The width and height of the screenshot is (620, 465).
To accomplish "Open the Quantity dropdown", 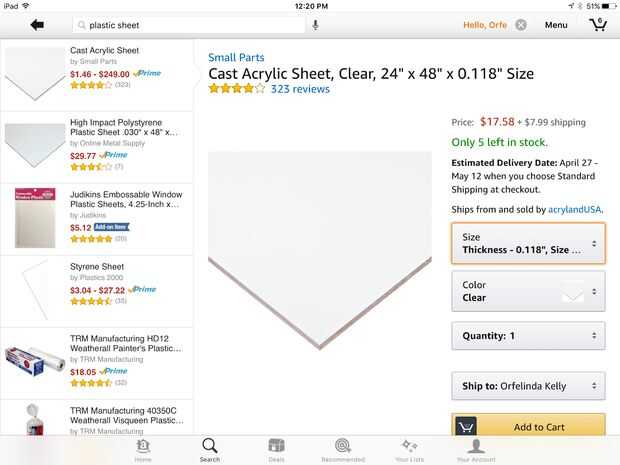I will pyautogui.click(x=528, y=336).
